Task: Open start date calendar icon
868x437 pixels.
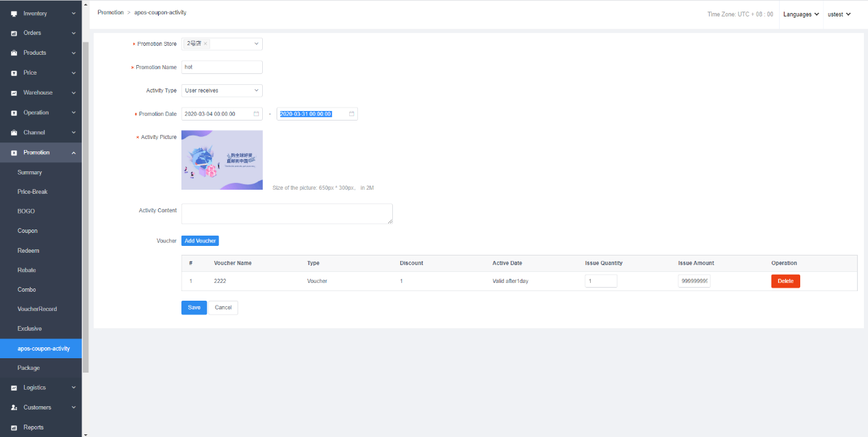Action: tap(256, 114)
